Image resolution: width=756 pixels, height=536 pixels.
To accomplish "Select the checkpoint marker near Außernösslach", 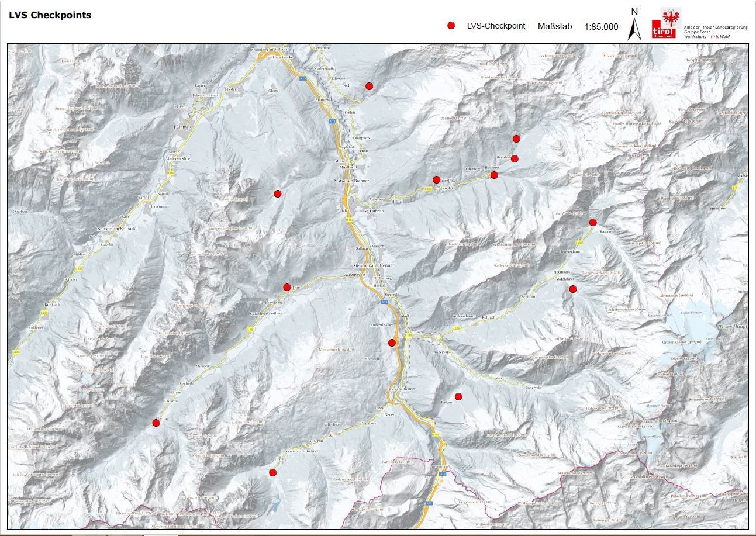I will (392, 343).
